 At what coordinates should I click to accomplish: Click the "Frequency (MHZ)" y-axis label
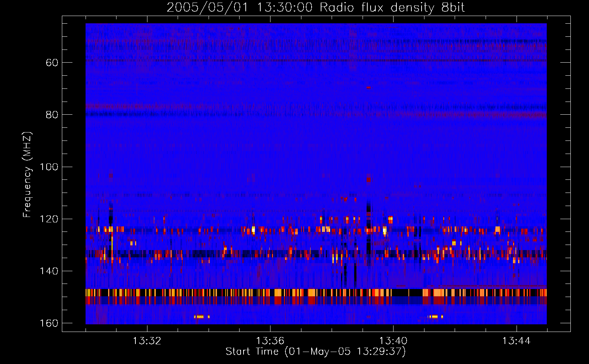27,175
